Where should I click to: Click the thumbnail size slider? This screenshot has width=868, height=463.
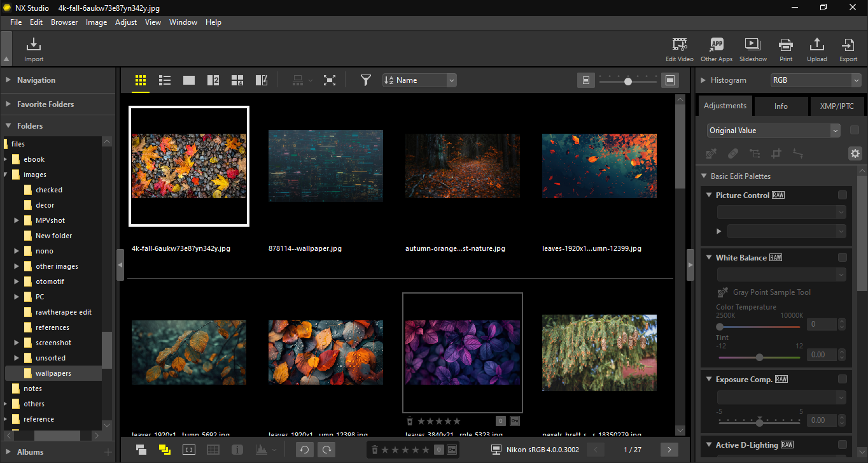tap(627, 81)
